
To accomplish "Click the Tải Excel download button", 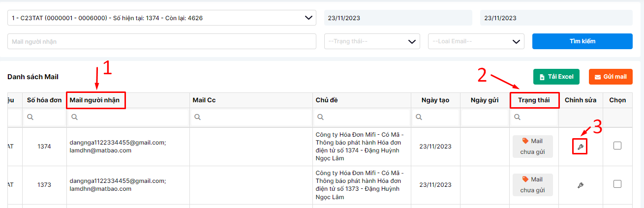I will [x=556, y=77].
